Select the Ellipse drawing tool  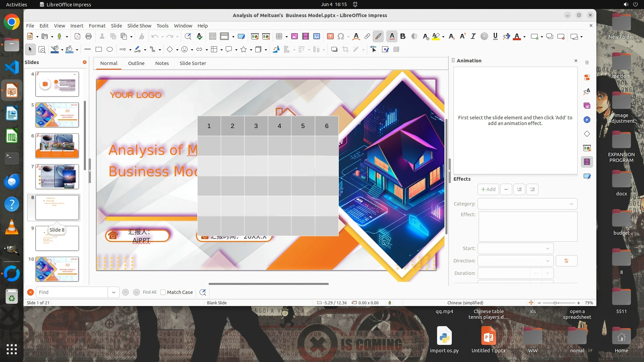pos(110,50)
